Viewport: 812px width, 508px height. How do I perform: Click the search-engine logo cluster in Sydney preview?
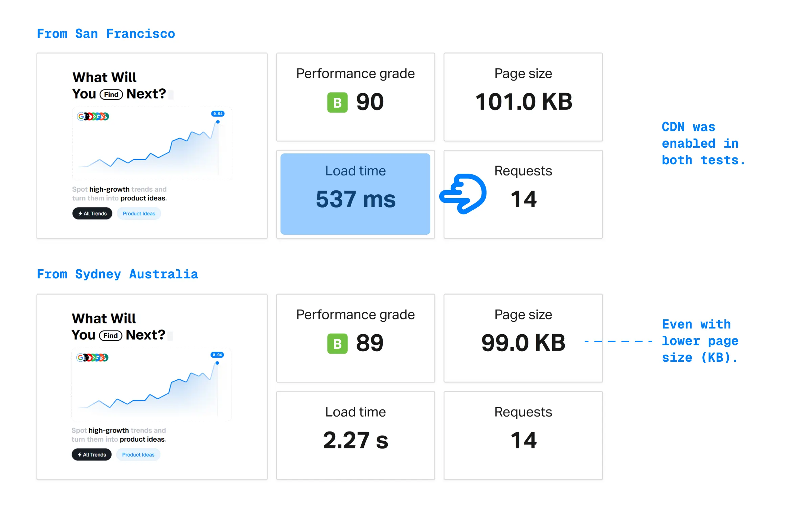(x=92, y=358)
